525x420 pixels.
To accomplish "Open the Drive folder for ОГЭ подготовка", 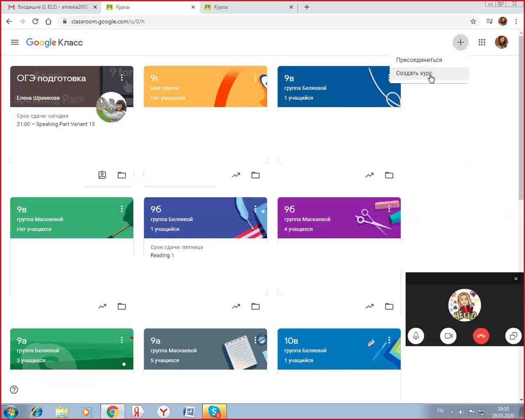I will pyautogui.click(x=122, y=175).
